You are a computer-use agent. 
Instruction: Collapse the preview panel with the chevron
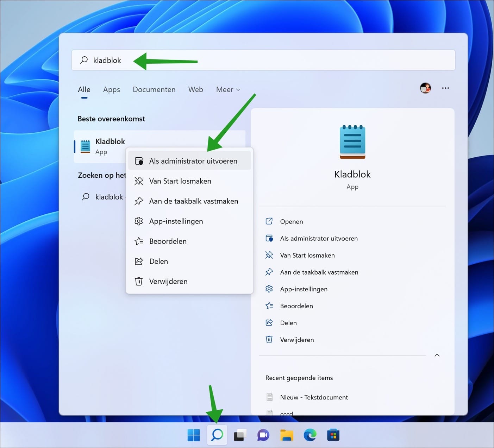point(437,355)
